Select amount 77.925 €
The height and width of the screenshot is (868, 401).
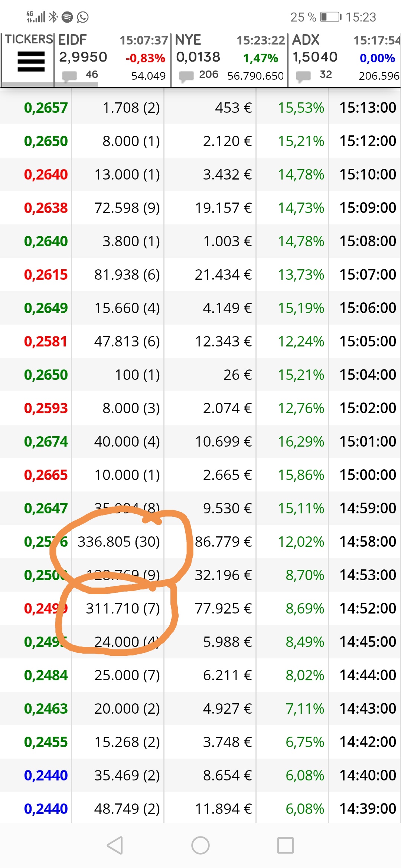pos(224,608)
